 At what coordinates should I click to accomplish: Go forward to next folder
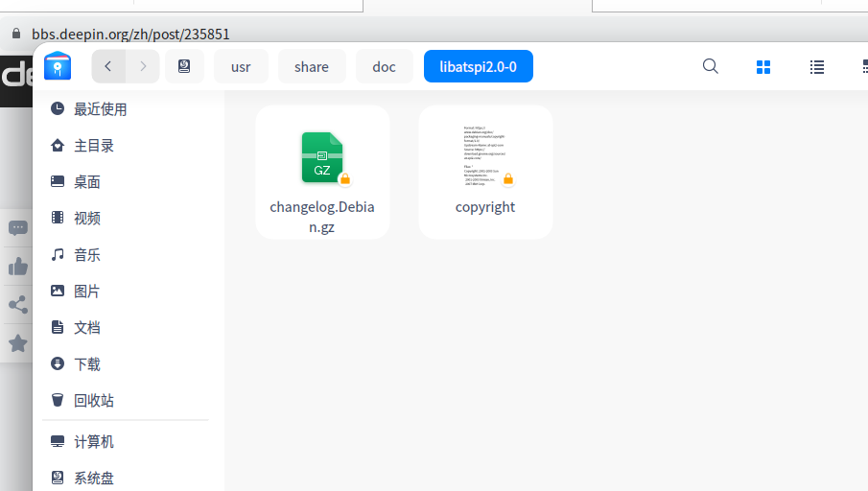pos(143,66)
